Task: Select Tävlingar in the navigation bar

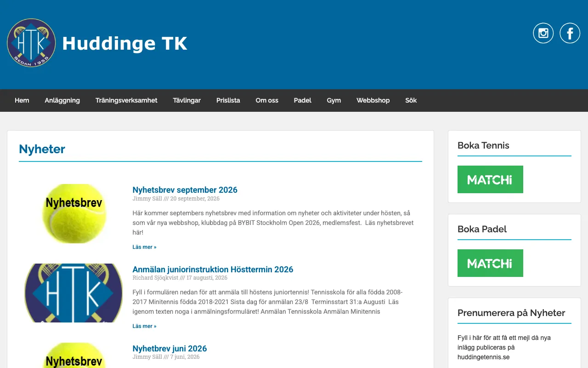Action: (x=187, y=100)
